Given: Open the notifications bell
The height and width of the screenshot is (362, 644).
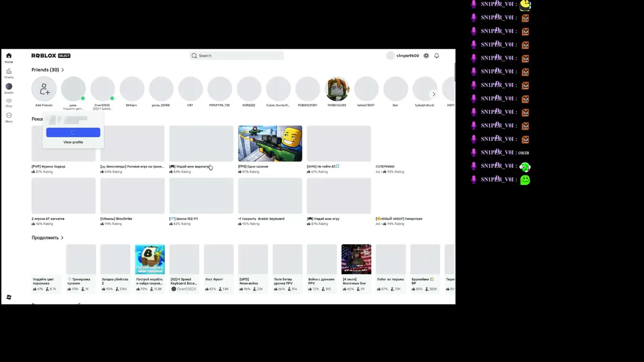Looking at the screenshot, I should (437, 56).
